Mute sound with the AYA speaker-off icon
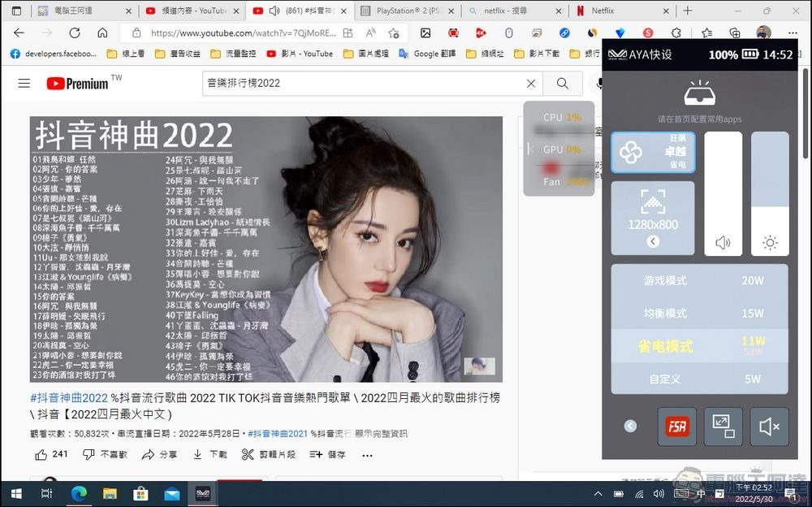This screenshot has width=812, height=507. [769, 427]
